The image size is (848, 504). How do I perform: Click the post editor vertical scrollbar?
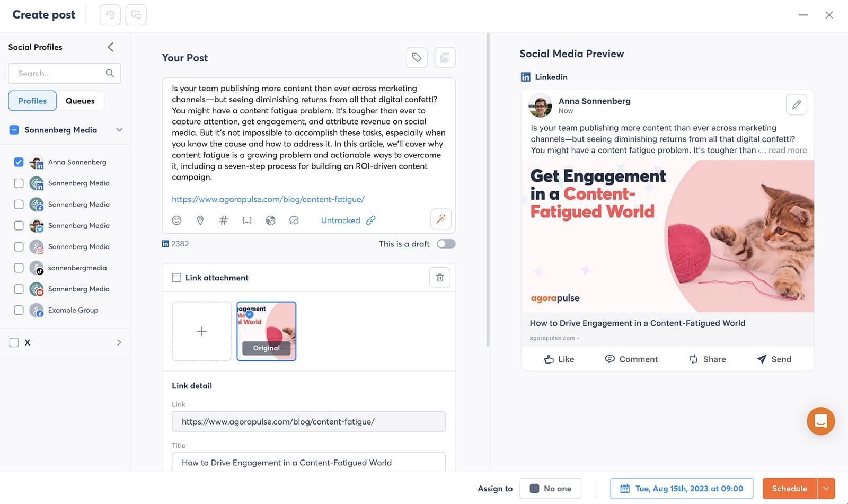pyautogui.click(x=488, y=190)
